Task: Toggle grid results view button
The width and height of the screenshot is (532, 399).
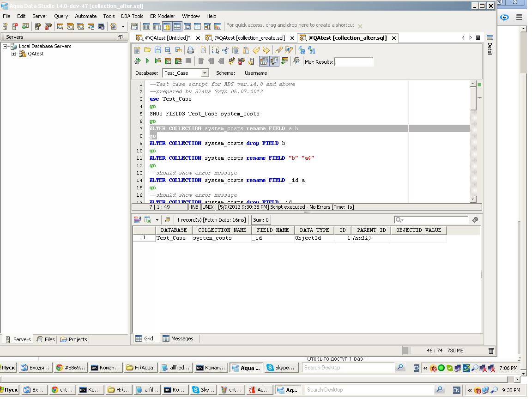Action: point(264,61)
